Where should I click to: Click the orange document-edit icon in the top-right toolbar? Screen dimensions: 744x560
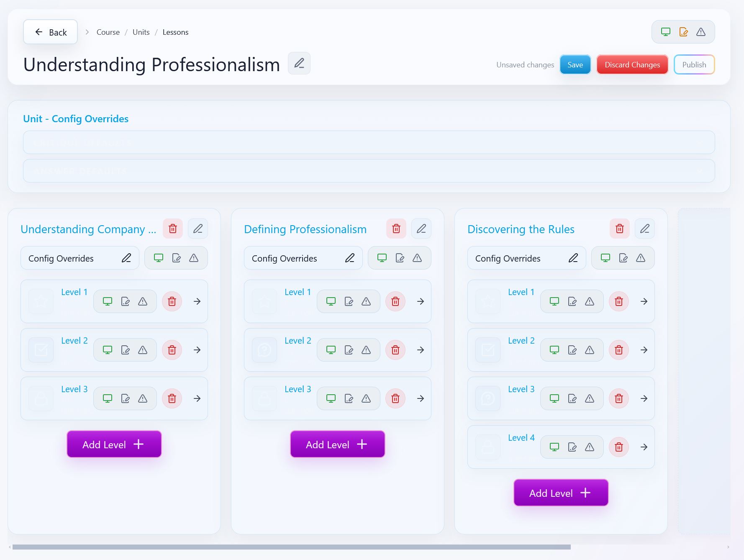click(x=683, y=31)
